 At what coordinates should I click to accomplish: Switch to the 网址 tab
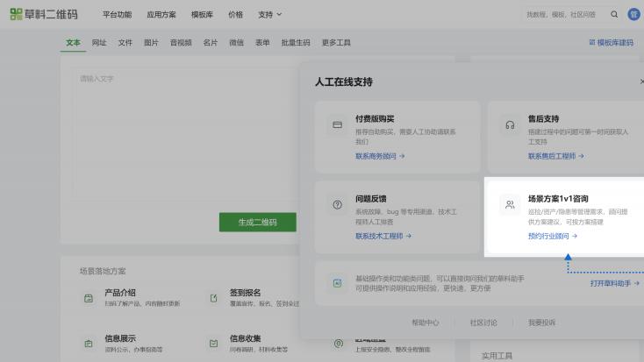click(99, 43)
